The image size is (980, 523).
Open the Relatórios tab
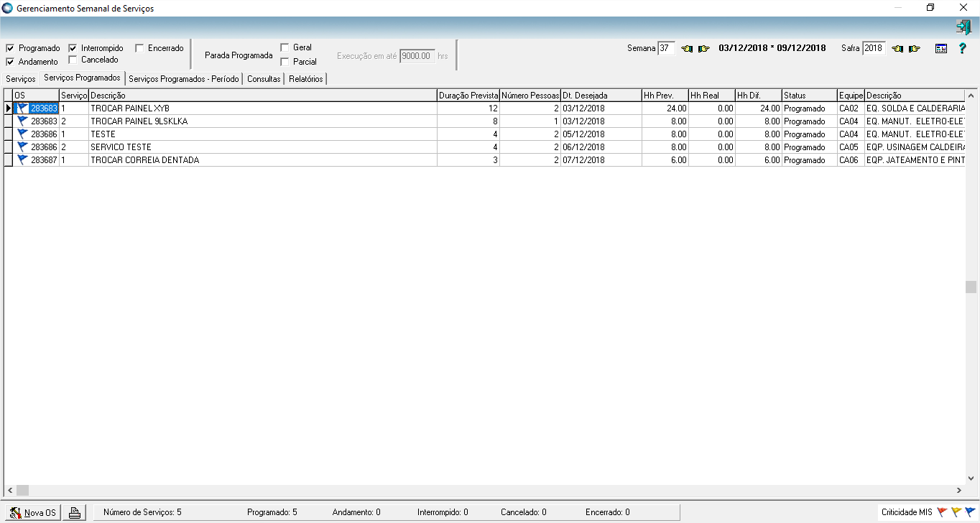pyautogui.click(x=306, y=79)
